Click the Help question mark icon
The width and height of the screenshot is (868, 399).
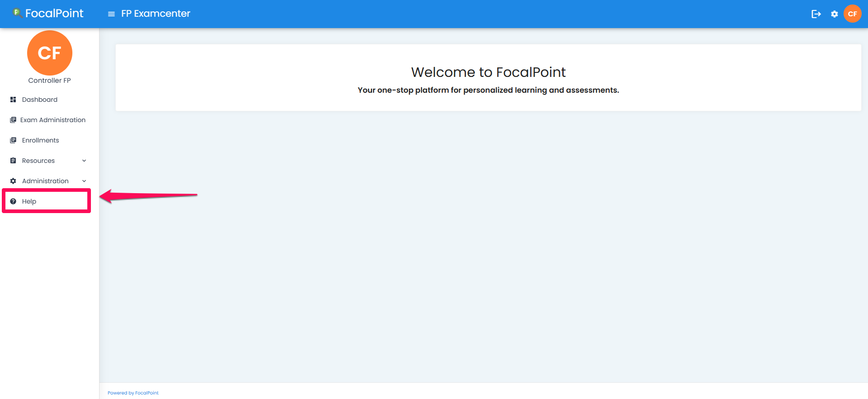click(x=13, y=201)
